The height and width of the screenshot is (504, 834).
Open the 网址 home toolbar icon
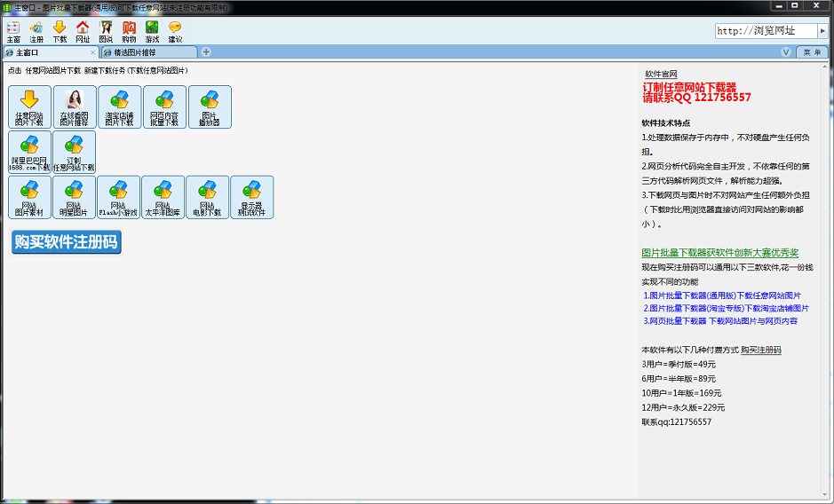pos(83,32)
